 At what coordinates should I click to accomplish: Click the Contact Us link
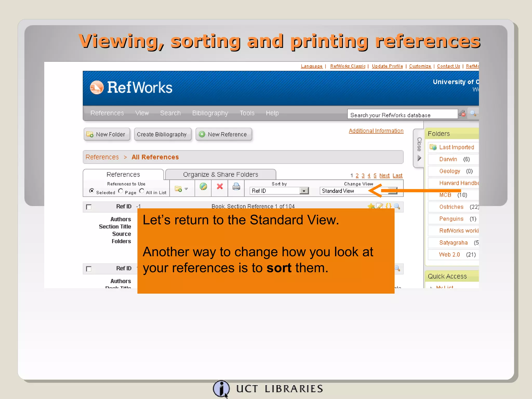click(x=449, y=66)
